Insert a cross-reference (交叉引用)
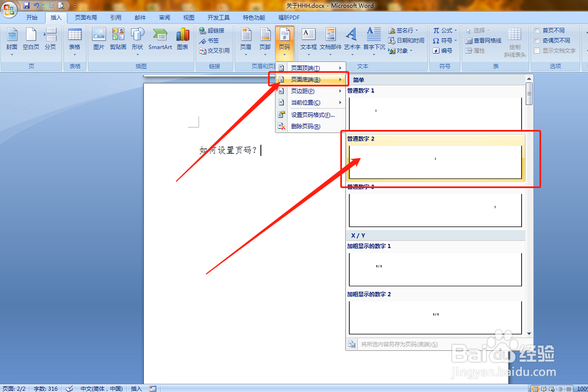Screen dimensions: 588x392 point(214,51)
